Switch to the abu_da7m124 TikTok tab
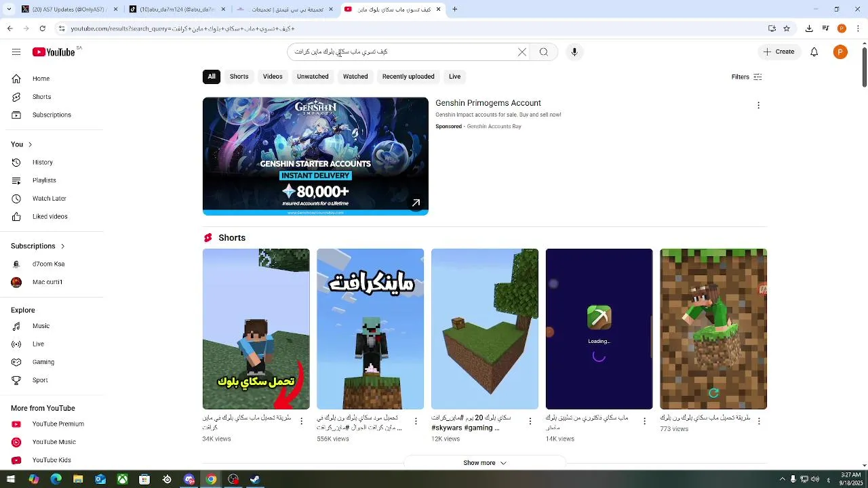Image resolution: width=868 pixels, height=488 pixels. tap(178, 9)
